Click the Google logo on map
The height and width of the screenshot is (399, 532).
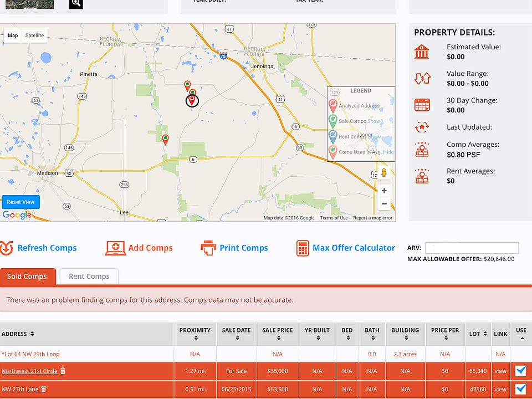[17, 215]
